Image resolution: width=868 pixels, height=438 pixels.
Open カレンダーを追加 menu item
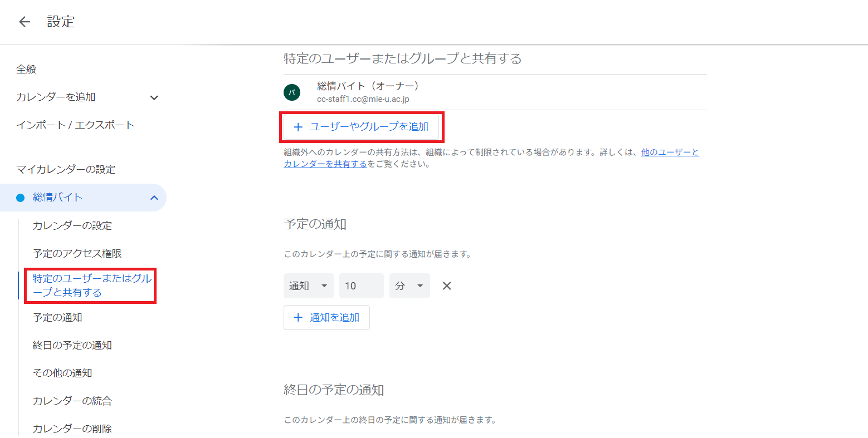[x=56, y=97]
